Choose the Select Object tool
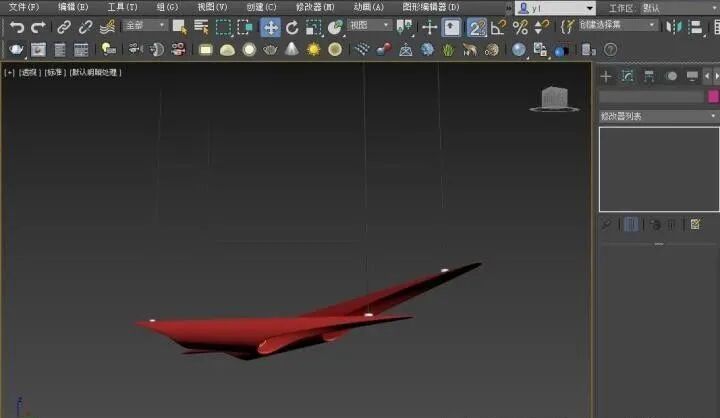 click(179, 28)
